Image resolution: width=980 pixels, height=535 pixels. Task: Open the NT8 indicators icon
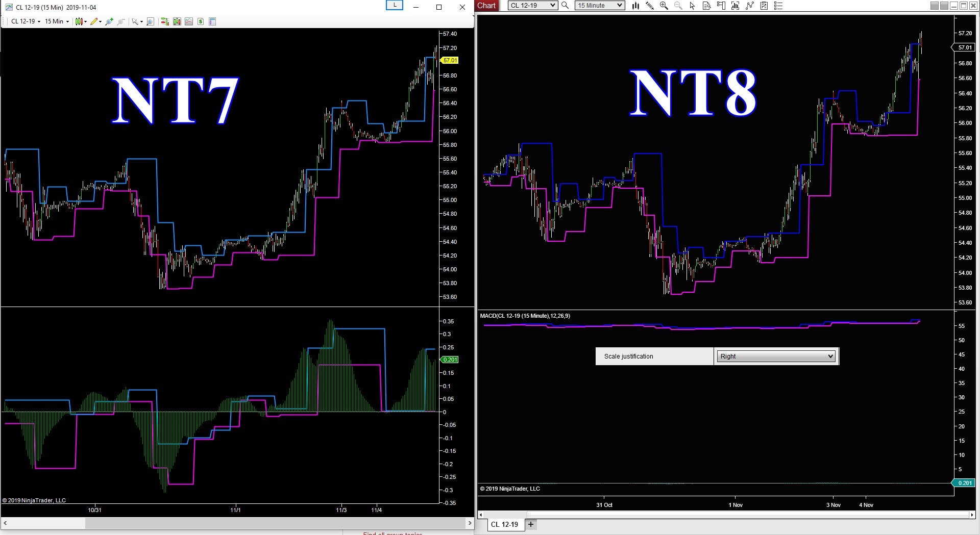pos(750,6)
